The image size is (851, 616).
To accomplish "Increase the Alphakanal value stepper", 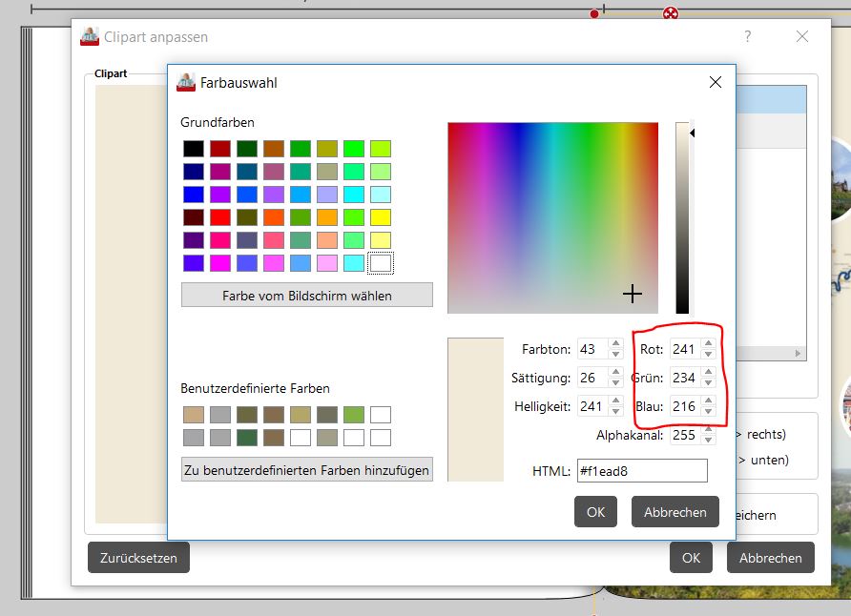I will pos(708,430).
